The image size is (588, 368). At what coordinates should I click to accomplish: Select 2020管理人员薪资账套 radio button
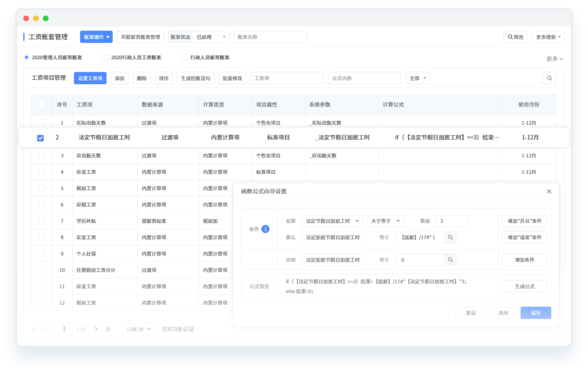(x=27, y=57)
